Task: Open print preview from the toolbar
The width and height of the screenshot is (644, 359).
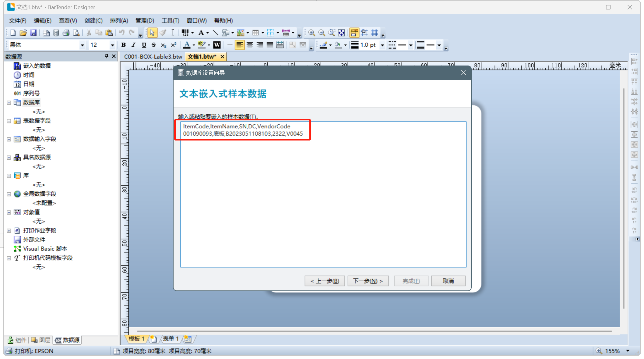Action: coord(76,33)
